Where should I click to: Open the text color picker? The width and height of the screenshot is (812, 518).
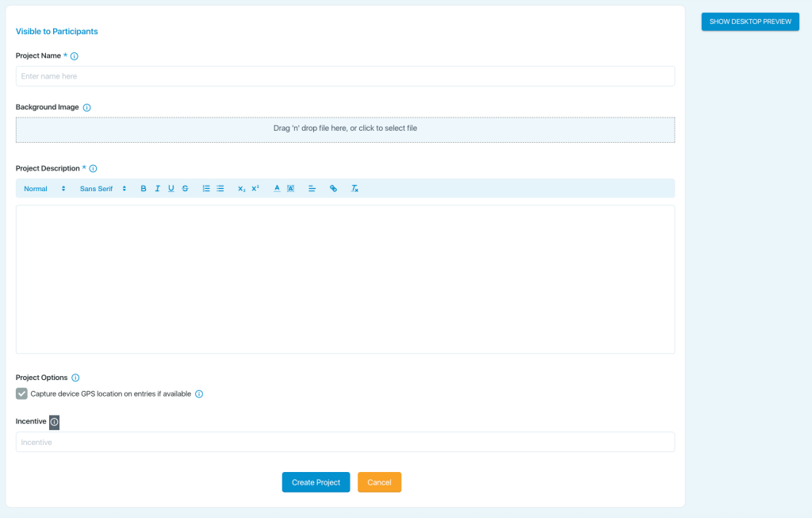pyautogui.click(x=277, y=189)
